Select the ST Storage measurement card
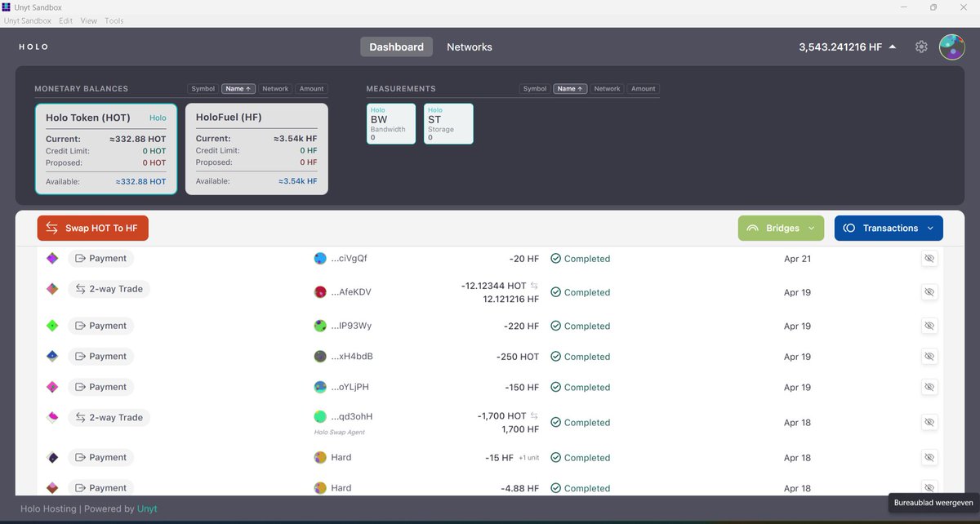This screenshot has width=980, height=524. 448,124
